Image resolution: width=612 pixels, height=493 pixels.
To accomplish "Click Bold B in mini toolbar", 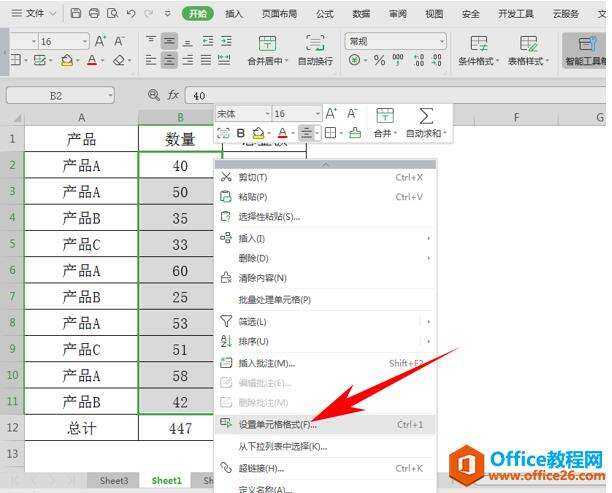I will [x=241, y=133].
